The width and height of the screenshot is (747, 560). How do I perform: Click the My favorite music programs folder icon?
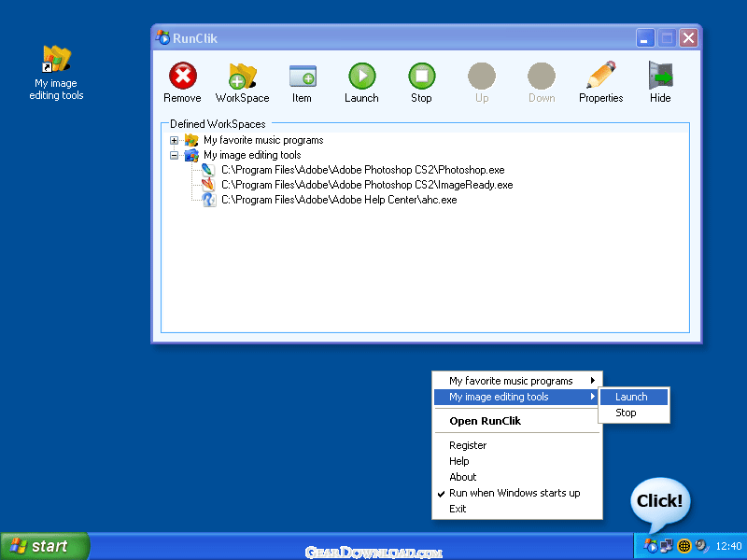191,140
